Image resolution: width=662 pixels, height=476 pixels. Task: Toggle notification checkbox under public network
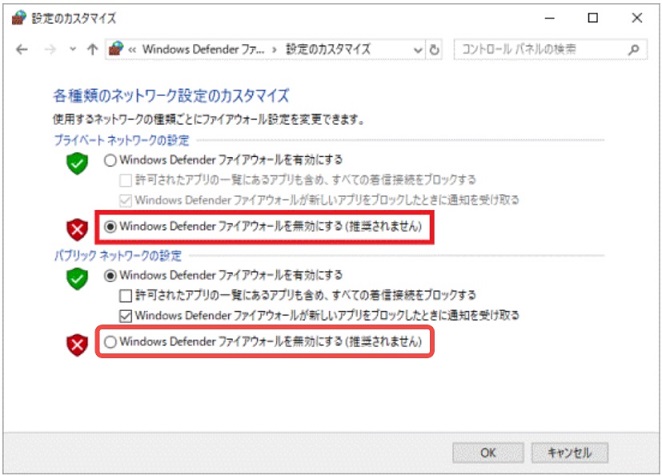point(125,316)
